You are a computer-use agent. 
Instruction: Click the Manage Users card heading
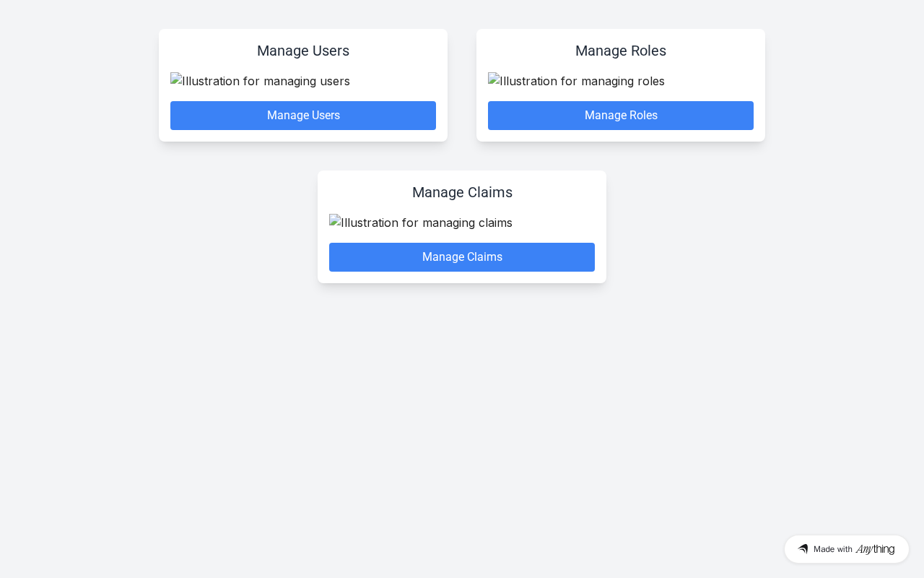point(303,51)
